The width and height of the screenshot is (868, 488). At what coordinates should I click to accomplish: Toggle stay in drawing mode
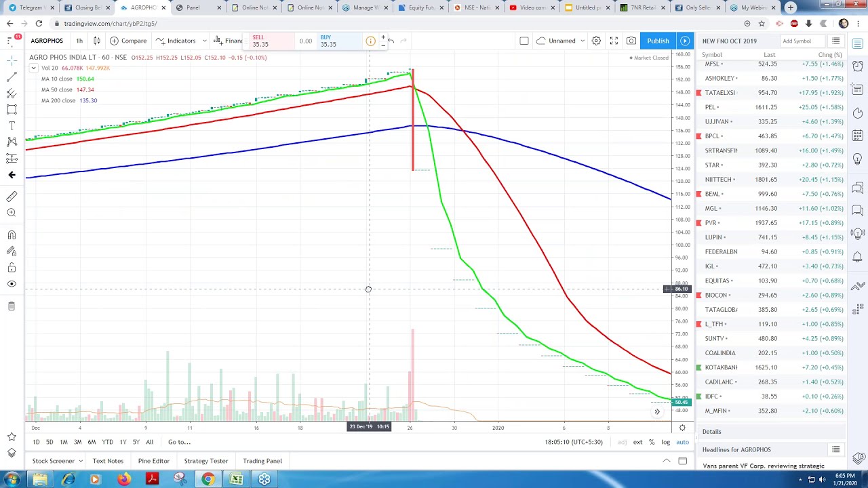click(x=12, y=251)
